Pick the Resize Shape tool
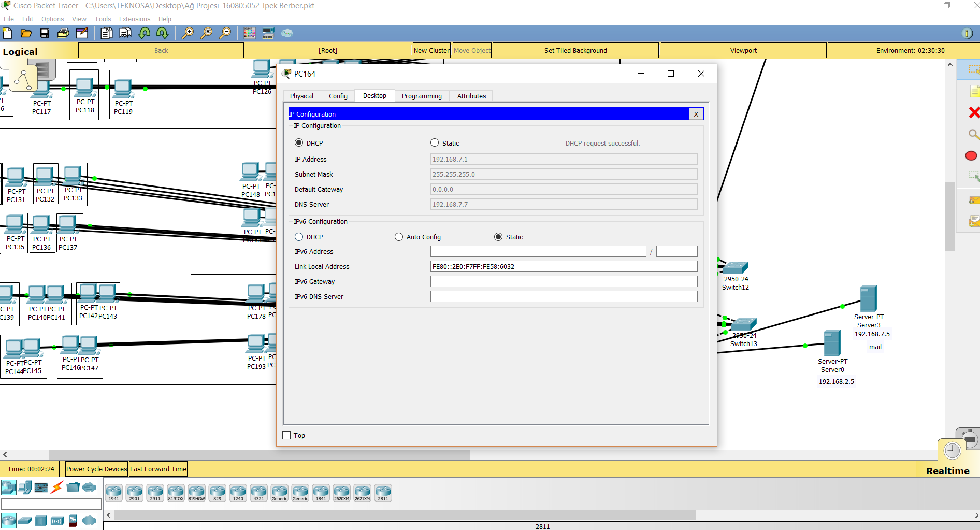This screenshot has height=530, width=980. tap(973, 176)
